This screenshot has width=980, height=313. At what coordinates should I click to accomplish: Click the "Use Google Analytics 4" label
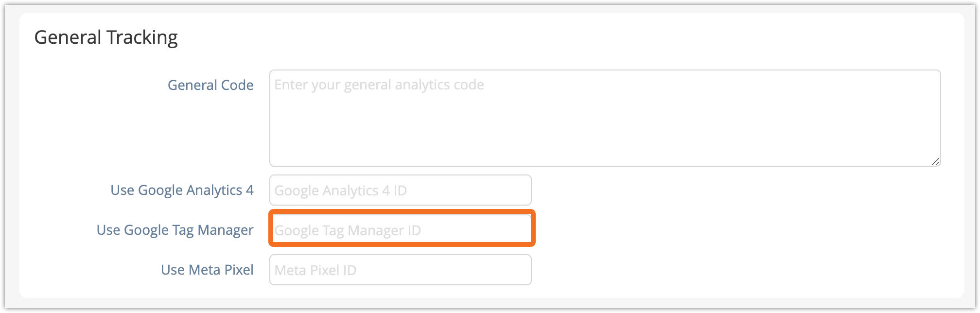182,190
